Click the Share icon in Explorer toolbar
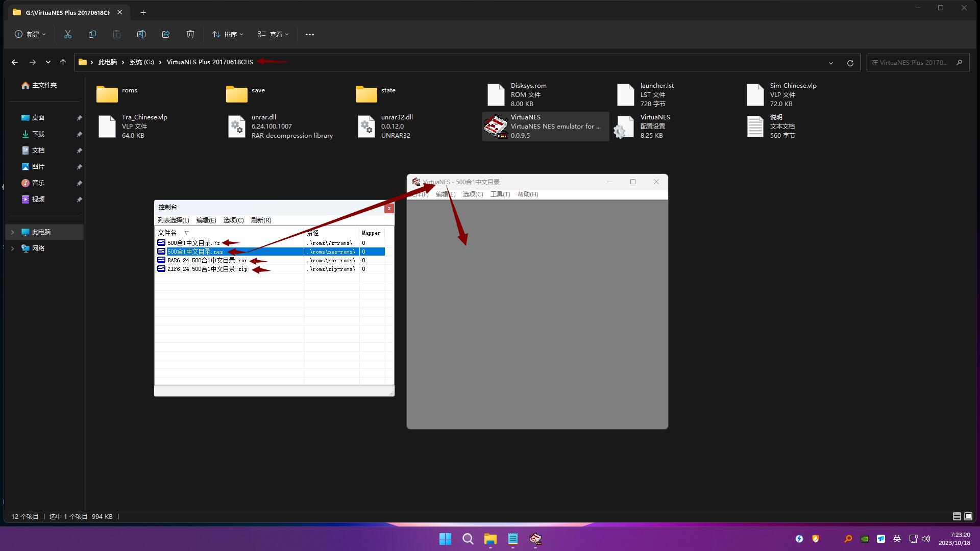 [x=166, y=34]
